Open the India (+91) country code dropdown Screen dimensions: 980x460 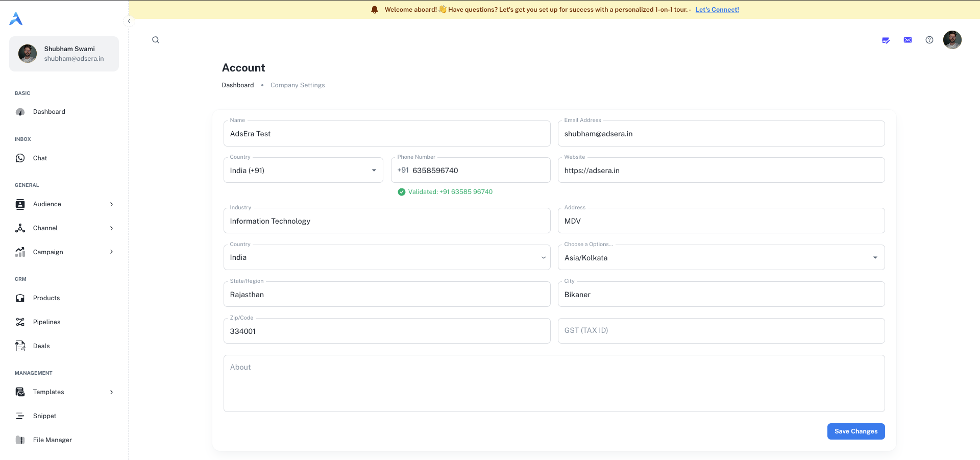click(303, 171)
